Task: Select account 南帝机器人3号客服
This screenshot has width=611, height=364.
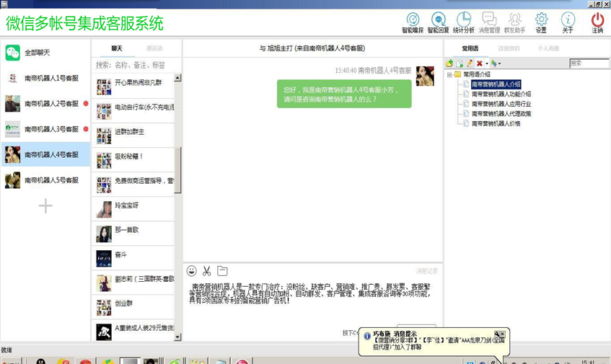Action: (x=45, y=129)
